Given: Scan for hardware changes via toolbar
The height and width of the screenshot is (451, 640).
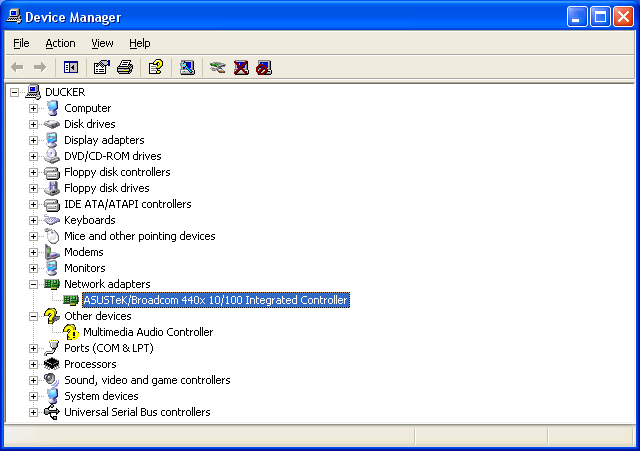Looking at the screenshot, I should 187,68.
